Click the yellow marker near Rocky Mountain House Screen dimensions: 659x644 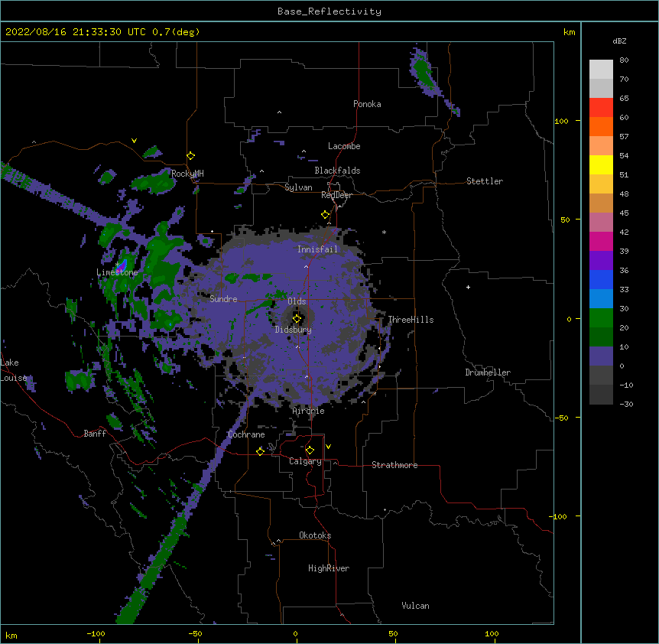tap(191, 156)
